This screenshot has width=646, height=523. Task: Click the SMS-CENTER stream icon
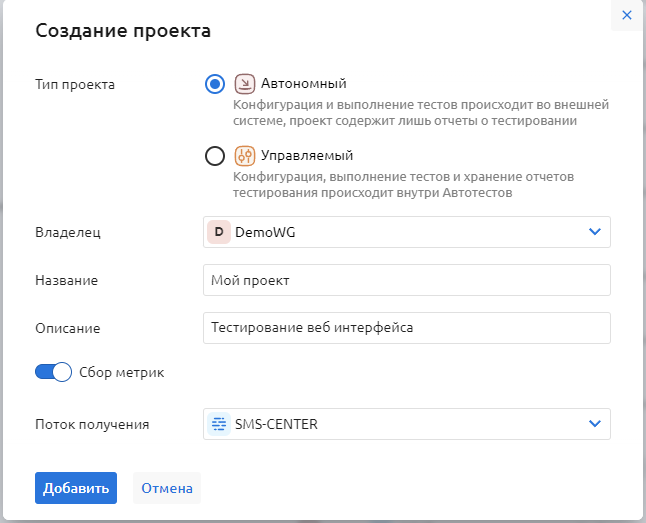[219, 424]
